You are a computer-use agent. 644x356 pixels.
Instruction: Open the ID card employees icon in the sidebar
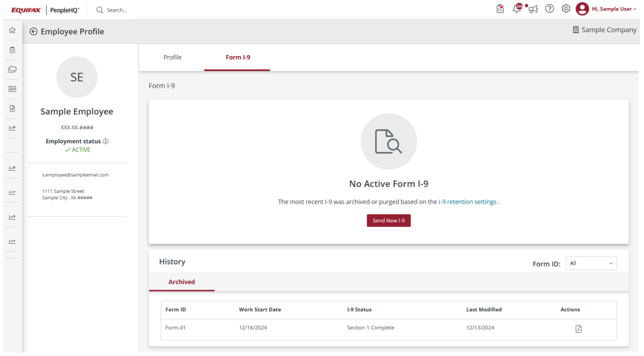12,89
